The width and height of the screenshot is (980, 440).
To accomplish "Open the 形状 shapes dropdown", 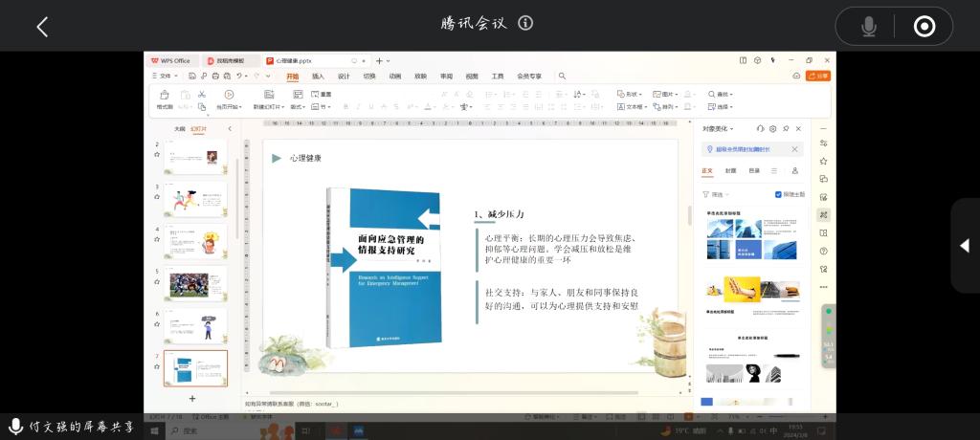I will click(631, 95).
